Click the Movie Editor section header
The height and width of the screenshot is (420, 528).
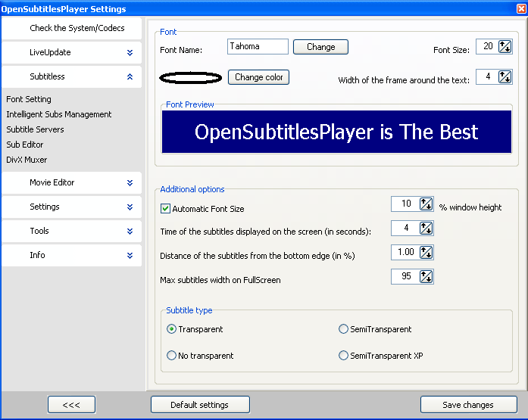(72, 182)
